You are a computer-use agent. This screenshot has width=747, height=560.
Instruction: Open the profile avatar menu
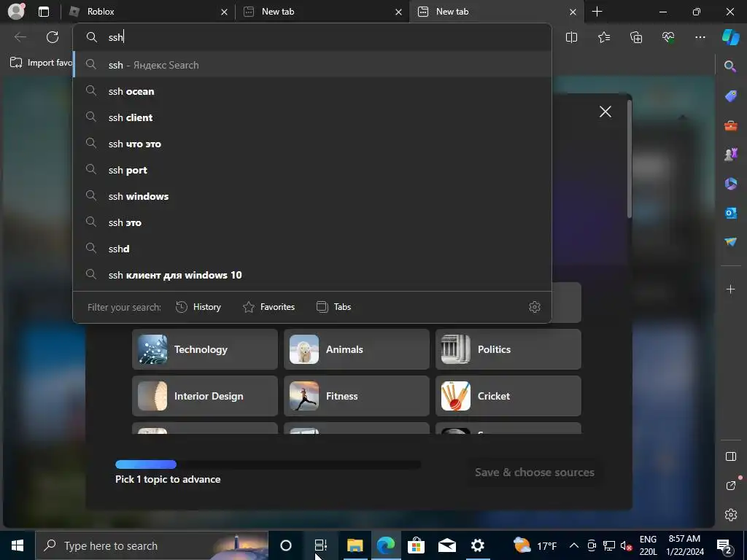(16, 12)
